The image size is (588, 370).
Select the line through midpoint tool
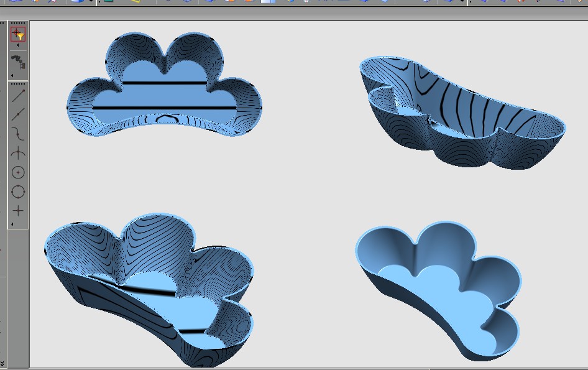18,114
